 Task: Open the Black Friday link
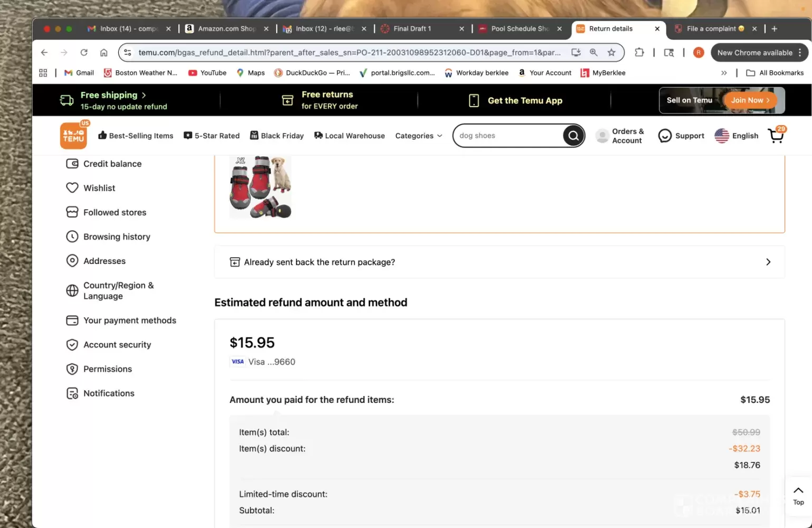[x=277, y=136]
